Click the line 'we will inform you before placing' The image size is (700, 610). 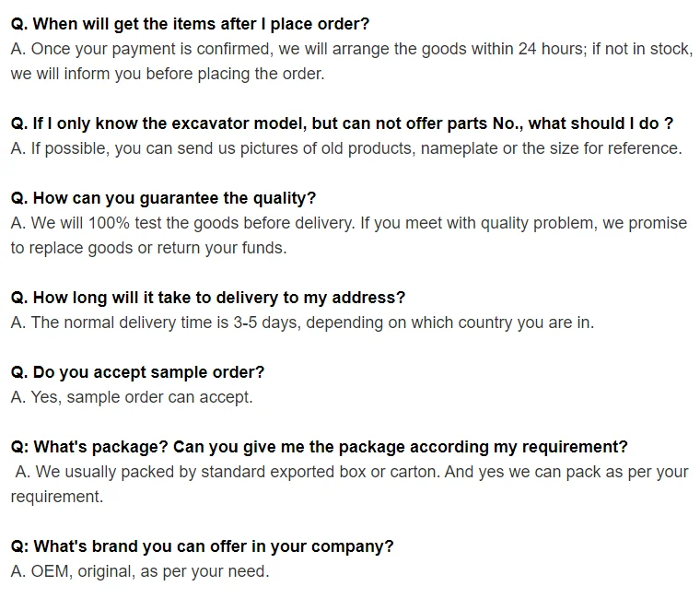click(168, 74)
